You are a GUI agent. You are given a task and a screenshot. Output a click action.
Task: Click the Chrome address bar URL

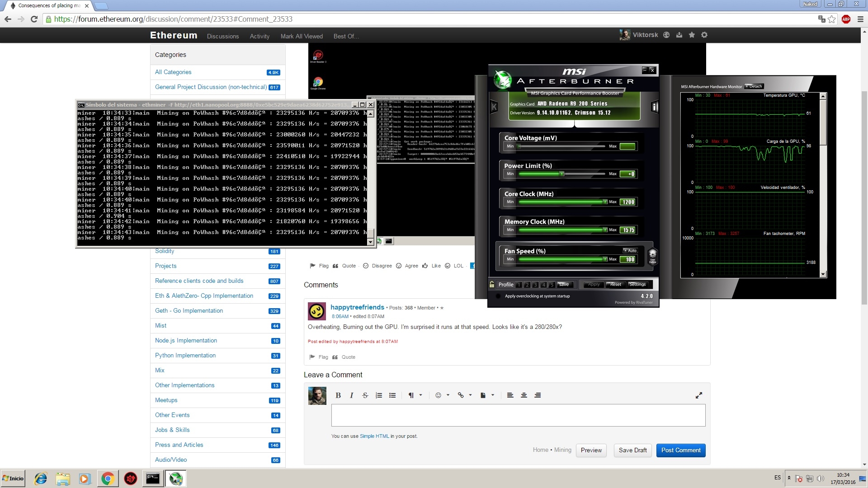coord(173,19)
